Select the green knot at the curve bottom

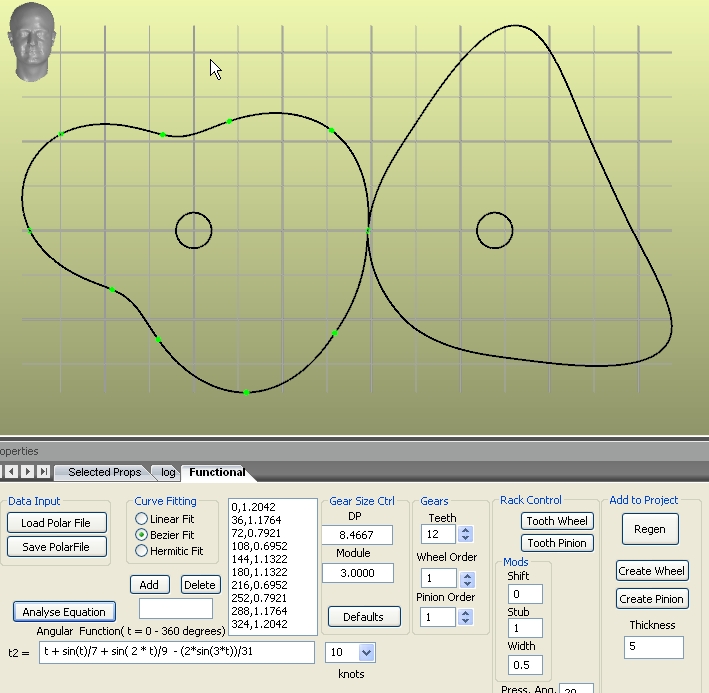(x=246, y=392)
